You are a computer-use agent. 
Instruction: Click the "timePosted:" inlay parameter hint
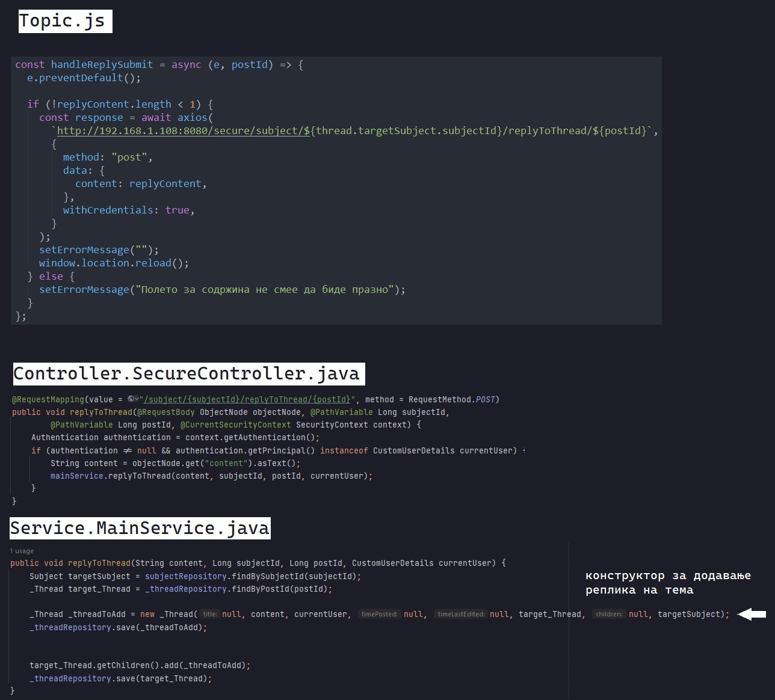tap(379, 614)
